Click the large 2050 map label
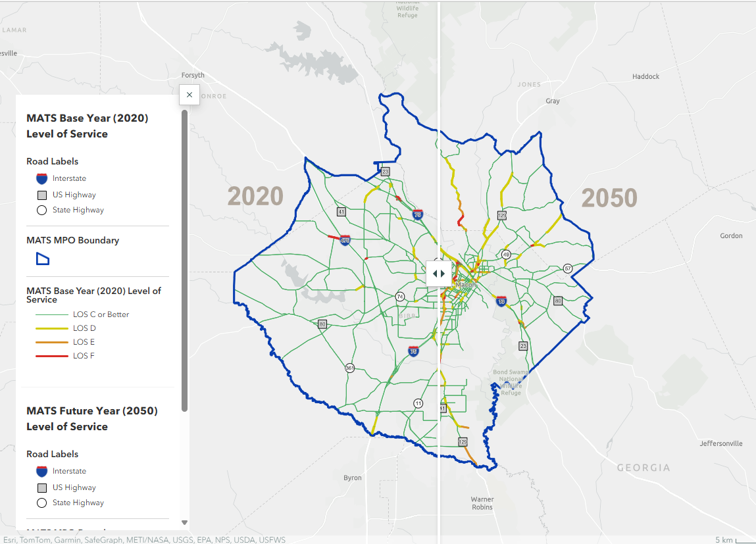Screen dimensions: 756x544 609,198
